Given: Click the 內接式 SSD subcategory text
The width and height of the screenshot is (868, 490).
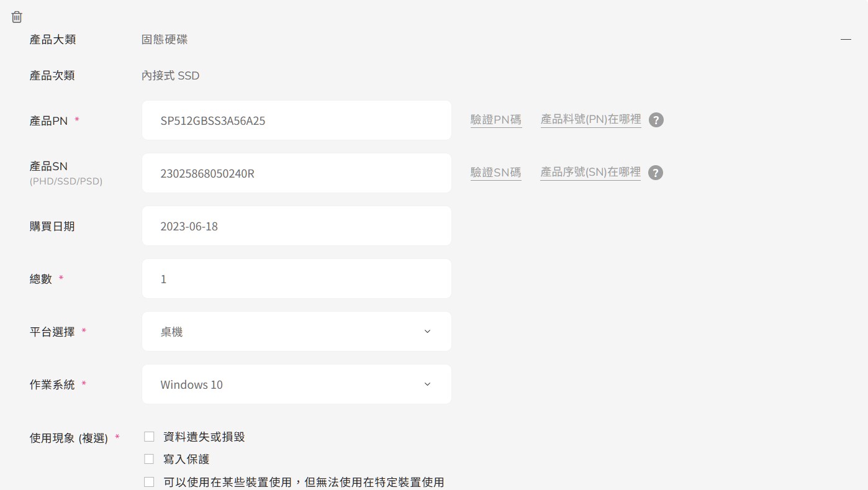Looking at the screenshot, I should [170, 76].
